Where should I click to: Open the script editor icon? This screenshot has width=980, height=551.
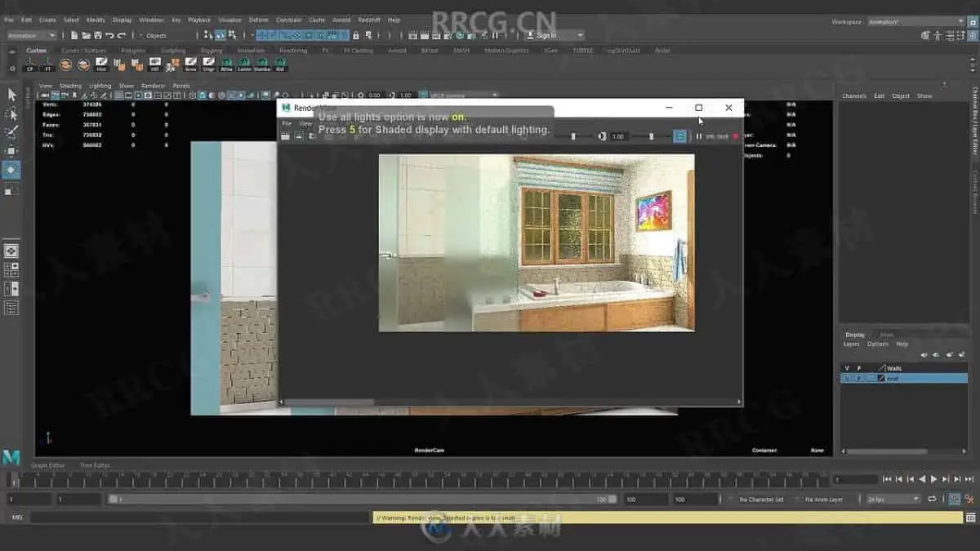[x=969, y=518]
